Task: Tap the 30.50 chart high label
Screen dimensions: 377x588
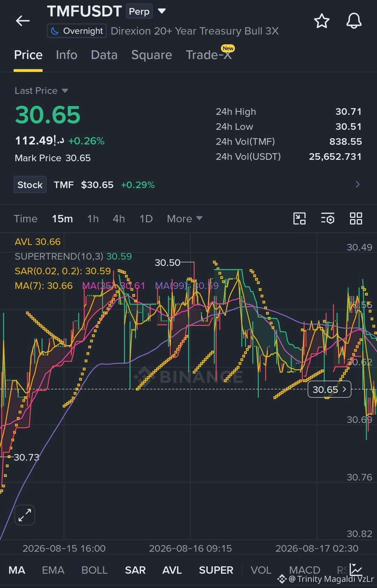Action: [x=167, y=262]
